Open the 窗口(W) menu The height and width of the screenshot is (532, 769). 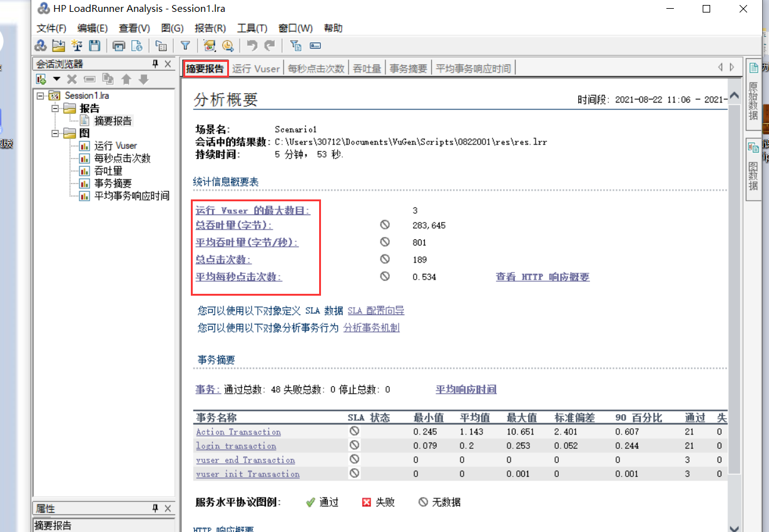click(295, 28)
